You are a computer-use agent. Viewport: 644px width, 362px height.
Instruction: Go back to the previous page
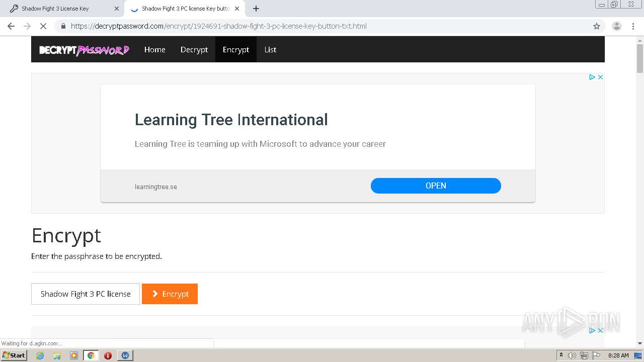tap(11, 26)
